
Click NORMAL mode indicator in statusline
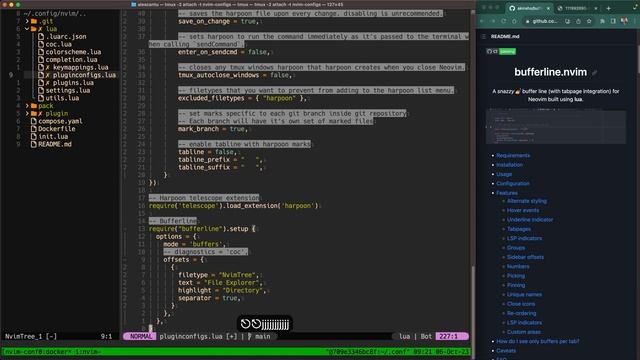(140, 336)
